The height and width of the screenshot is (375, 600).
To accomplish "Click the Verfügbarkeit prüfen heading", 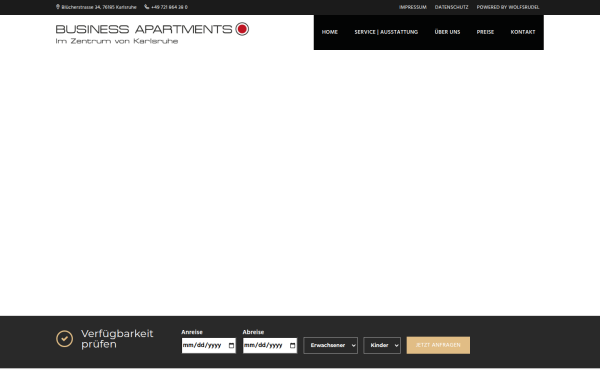I will [117, 339].
